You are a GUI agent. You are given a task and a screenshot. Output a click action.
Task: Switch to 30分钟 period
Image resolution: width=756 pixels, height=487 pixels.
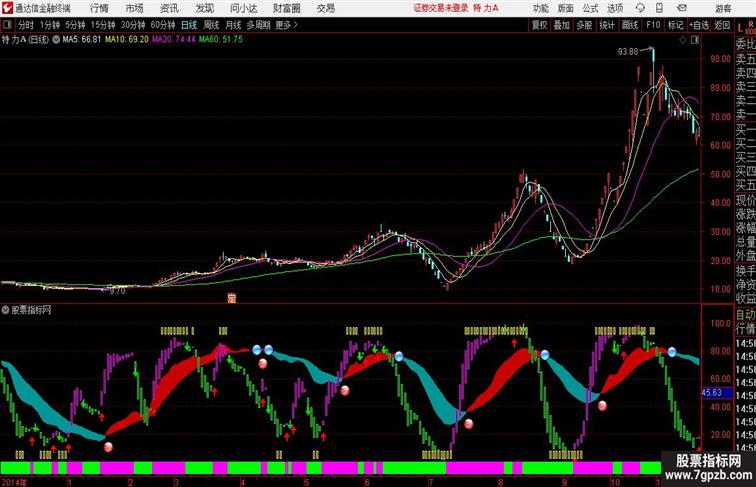pyautogui.click(x=133, y=25)
